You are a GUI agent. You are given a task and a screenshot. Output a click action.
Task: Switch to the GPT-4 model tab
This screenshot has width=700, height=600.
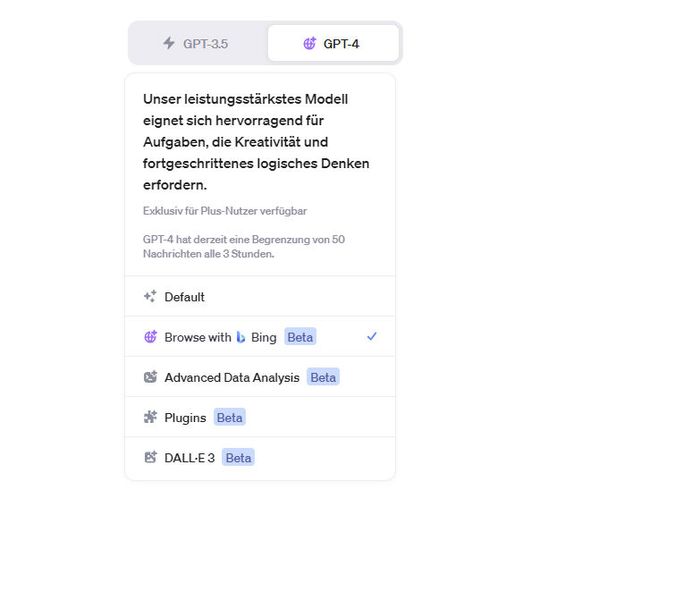[333, 44]
